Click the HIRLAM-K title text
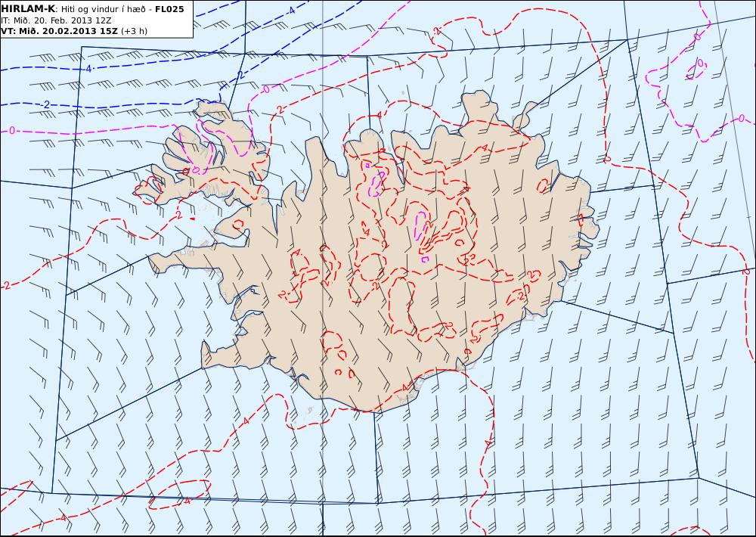The width and height of the screenshot is (756, 537). [x=28, y=9]
